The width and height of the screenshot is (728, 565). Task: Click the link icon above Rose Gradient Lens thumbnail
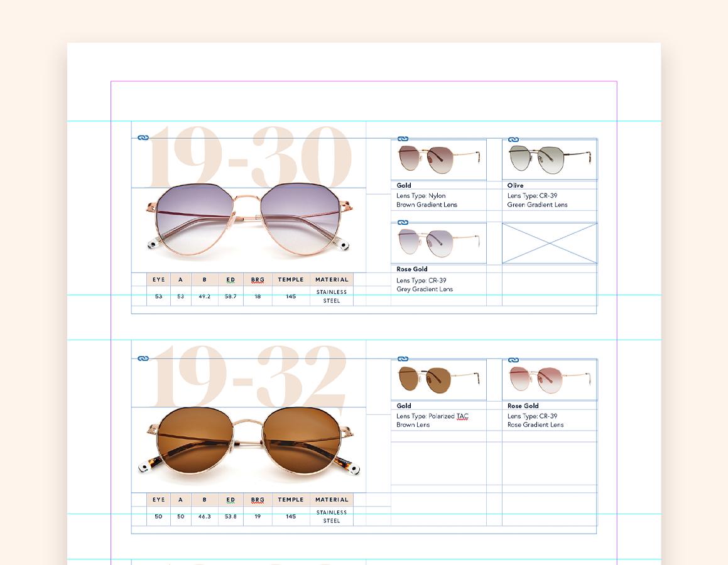click(514, 360)
